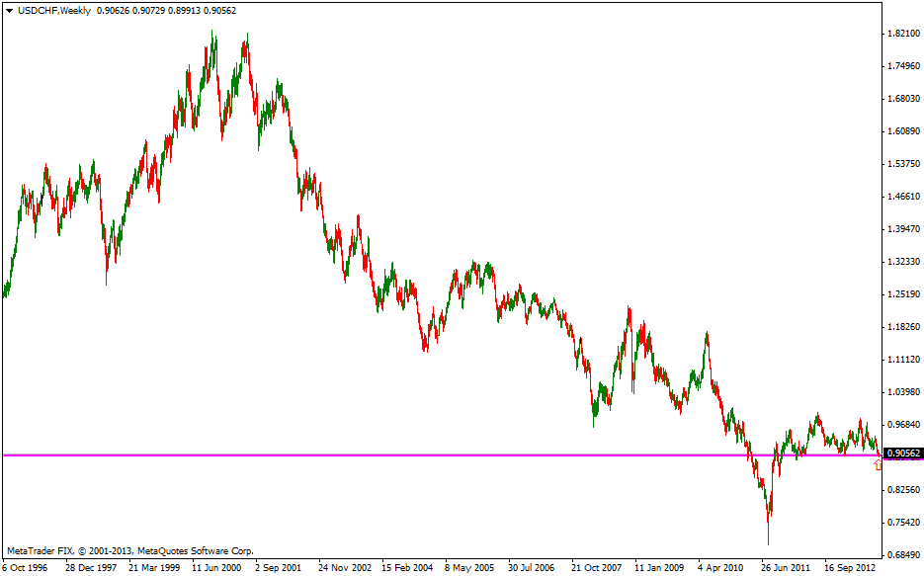The width and height of the screenshot is (924, 576).
Task: Click the small orange arrow marker at the right edge
Action: pyautogui.click(x=878, y=464)
